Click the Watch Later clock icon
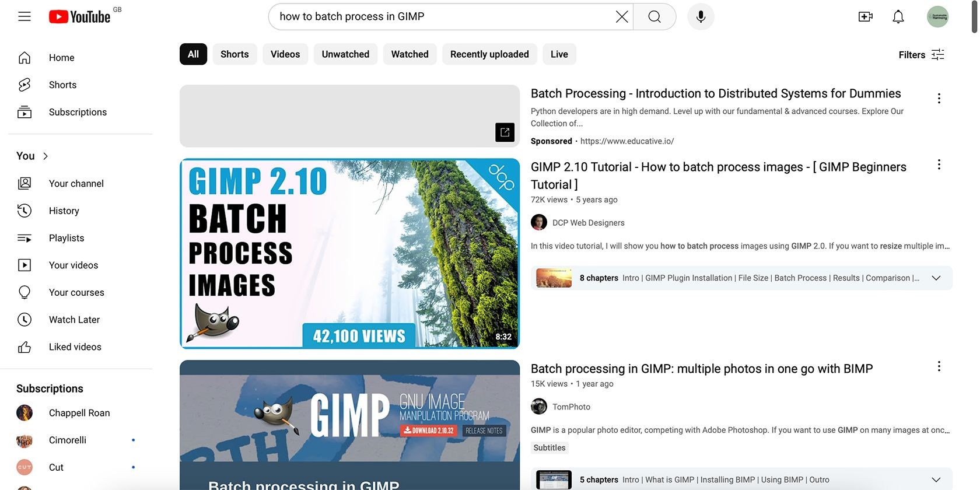Viewport: 980px width, 490px height. [24, 320]
